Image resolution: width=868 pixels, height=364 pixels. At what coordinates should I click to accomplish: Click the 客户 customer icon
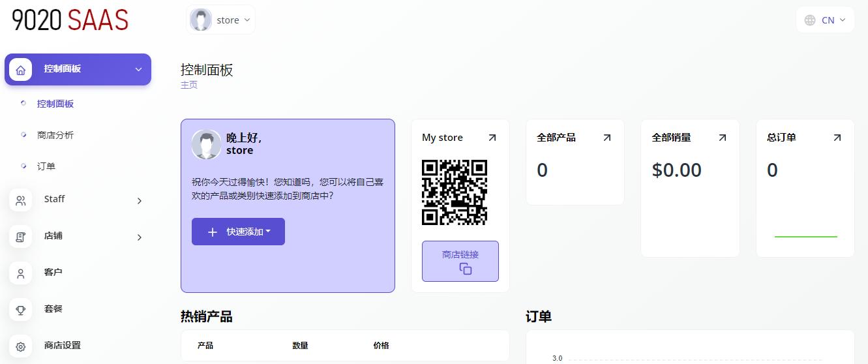[x=21, y=274]
